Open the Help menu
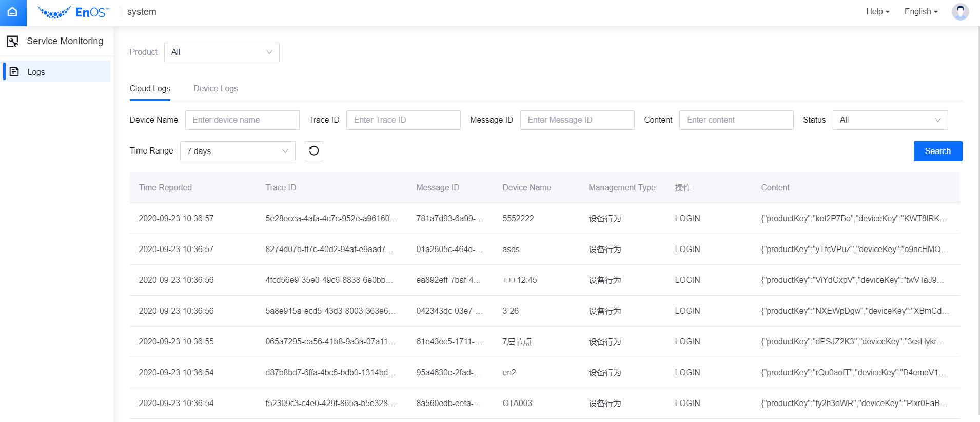This screenshot has width=980, height=422. [x=877, y=12]
